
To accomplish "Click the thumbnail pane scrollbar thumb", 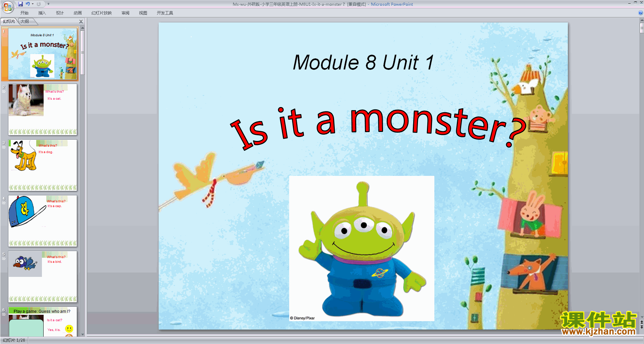I will [83, 53].
